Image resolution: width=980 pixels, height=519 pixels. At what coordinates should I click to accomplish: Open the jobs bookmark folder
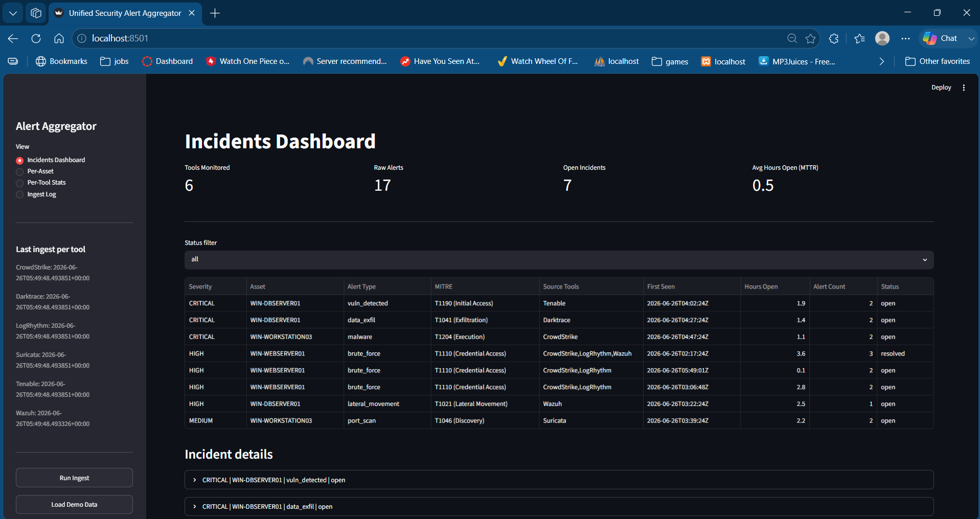(x=115, y=61)
